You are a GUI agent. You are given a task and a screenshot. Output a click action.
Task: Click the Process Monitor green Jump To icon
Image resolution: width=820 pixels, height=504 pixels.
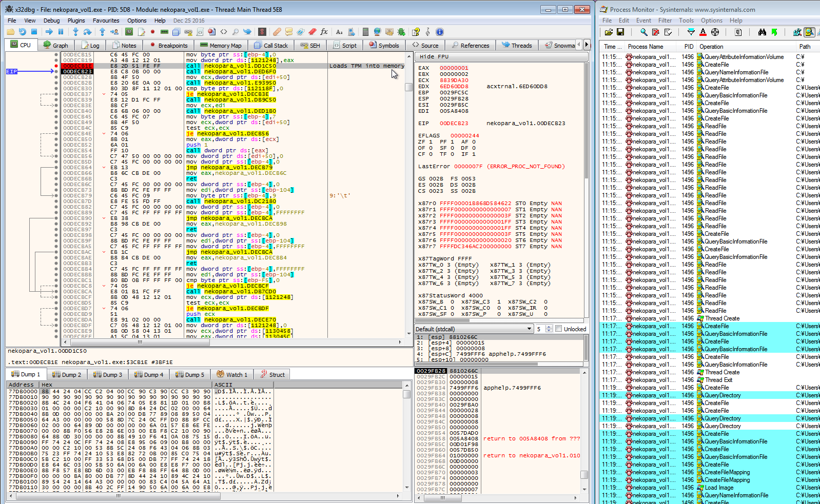point(774,32)
